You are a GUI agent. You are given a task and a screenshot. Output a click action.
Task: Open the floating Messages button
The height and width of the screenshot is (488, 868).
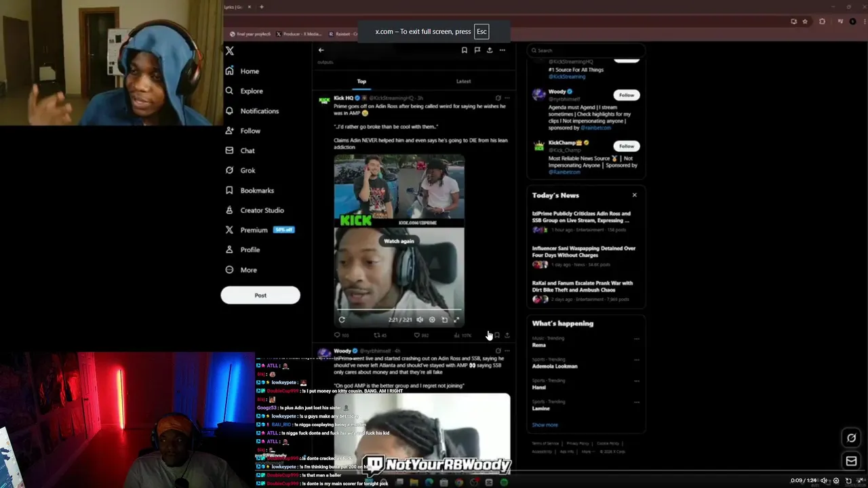coord(852,462)
